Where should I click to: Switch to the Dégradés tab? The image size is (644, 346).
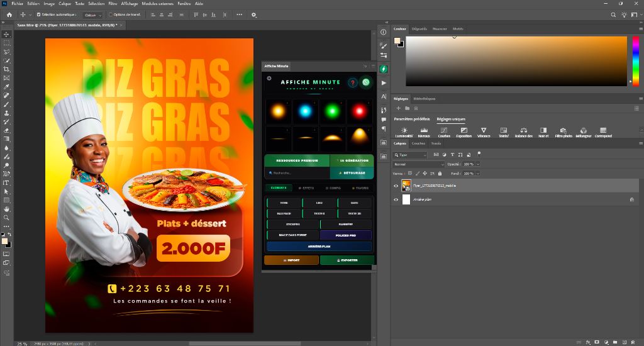tap(419, 29)
